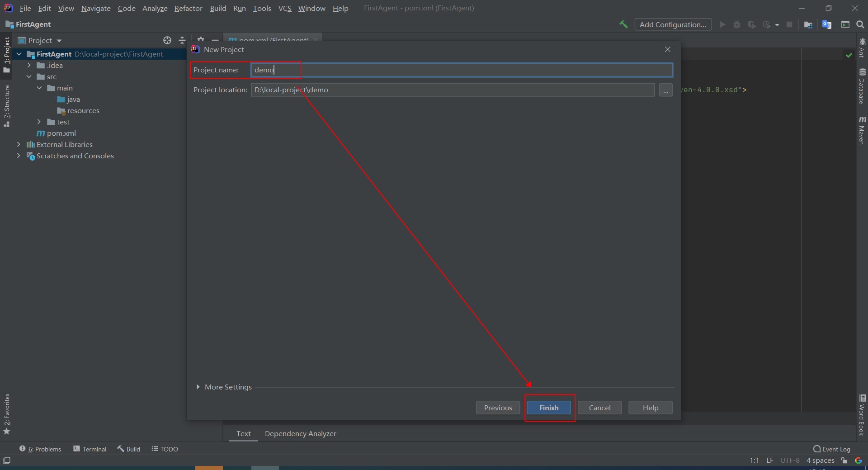The width and height of the screenshot is (868, 470).
Task: Open the Refactor menu
Action: pyautogui.click(x=189, y=8)
